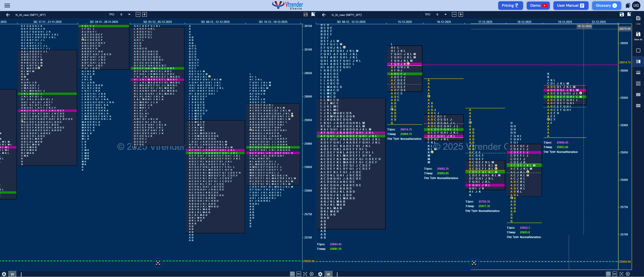
Task: Toggle the ABC letters display
Action: point(299,274)
